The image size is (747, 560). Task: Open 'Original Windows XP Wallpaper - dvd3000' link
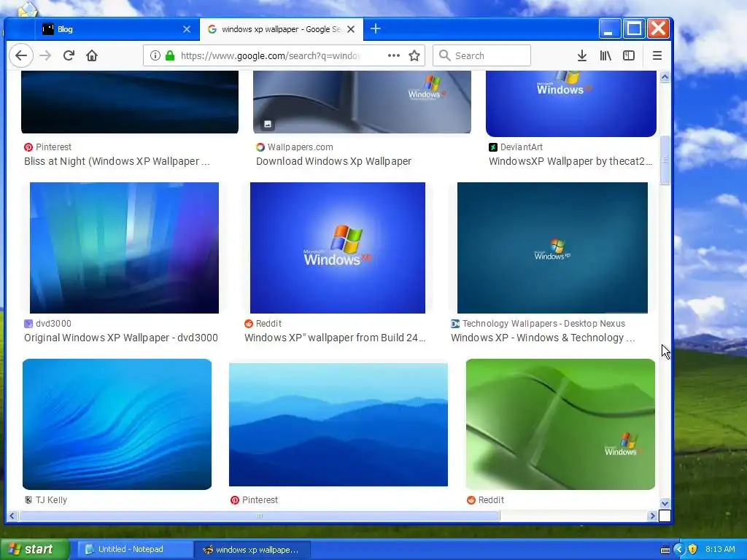pos(121,338)
